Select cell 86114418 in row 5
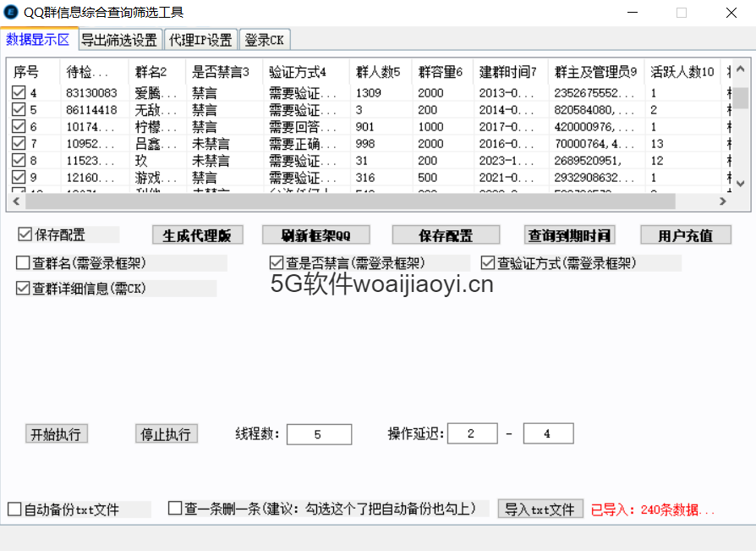The height and width of the screenshot is (551, 756). [x=91, y=110]
